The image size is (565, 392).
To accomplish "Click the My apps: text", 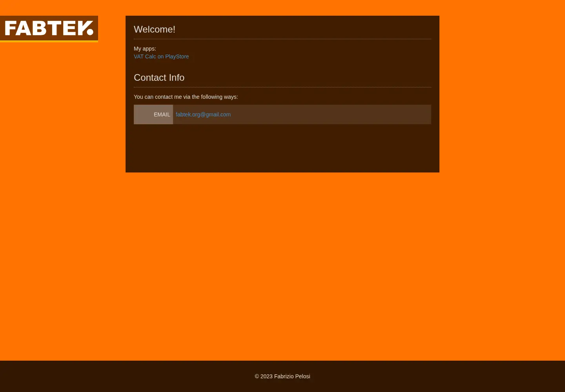I will tap(145, 49).
